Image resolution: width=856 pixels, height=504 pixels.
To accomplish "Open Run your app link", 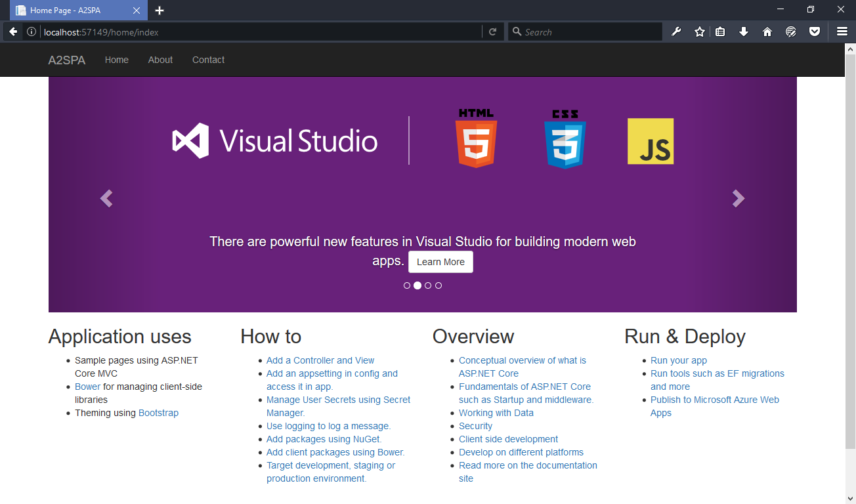I will 679,360.
